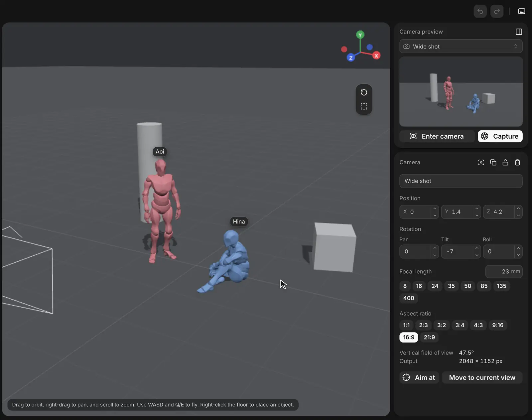Click Move to current view button
Image resolution: width=532 pixels, height=420 pixels.
482,377
